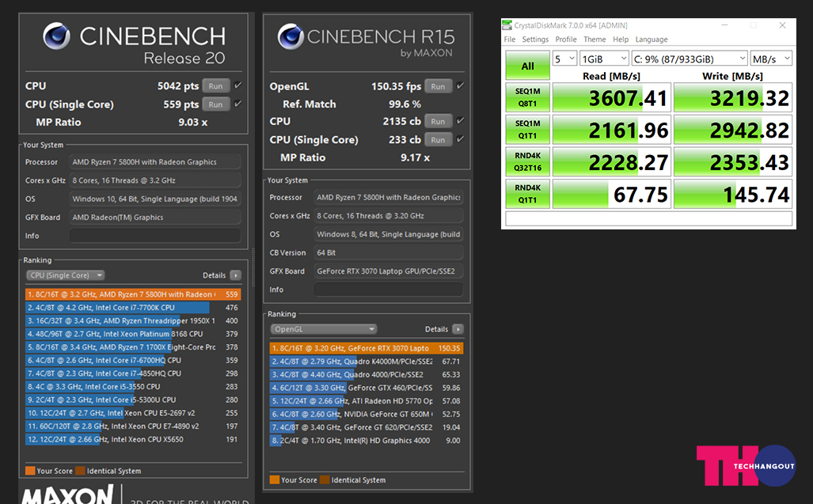The width and height of the screenshot is (813, 504).
Task: Select the Intel Core i5-3550 ranking row
Action: [133, 386]
